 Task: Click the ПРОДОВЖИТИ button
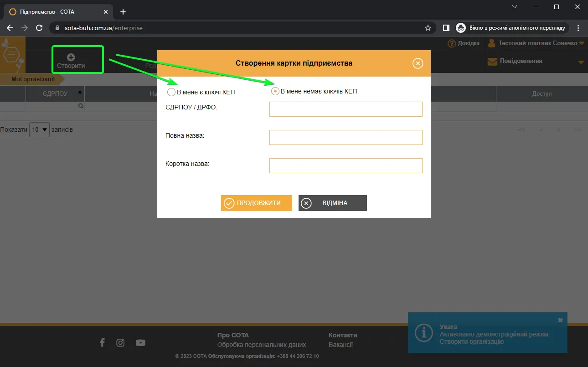[257, 203]
